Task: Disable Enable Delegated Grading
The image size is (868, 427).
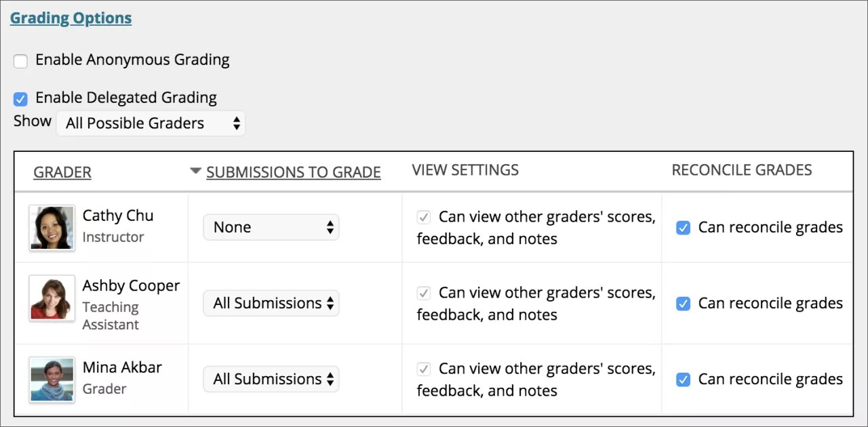Action: (x=20, y=99)
